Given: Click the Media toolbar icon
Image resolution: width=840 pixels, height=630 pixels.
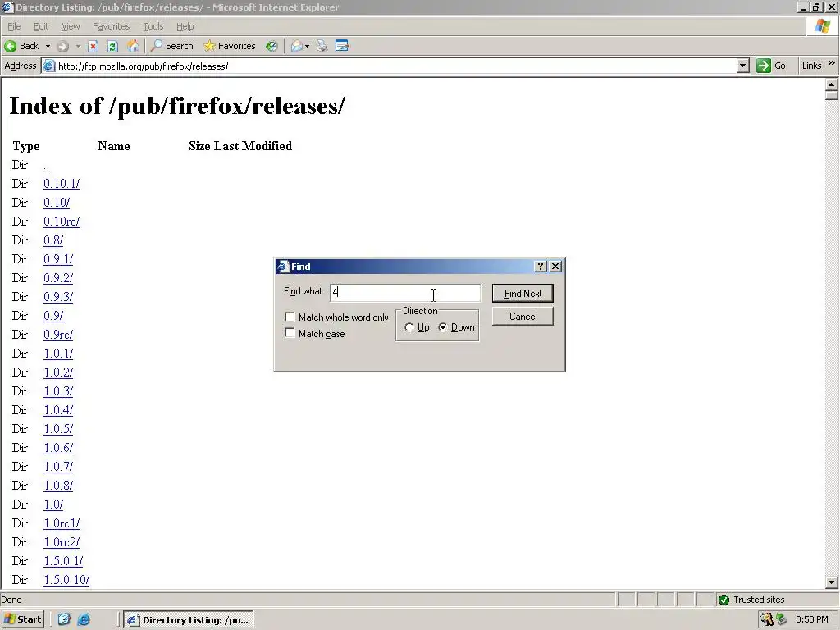Looking at the screenshot, I should (x=272, y=46).
